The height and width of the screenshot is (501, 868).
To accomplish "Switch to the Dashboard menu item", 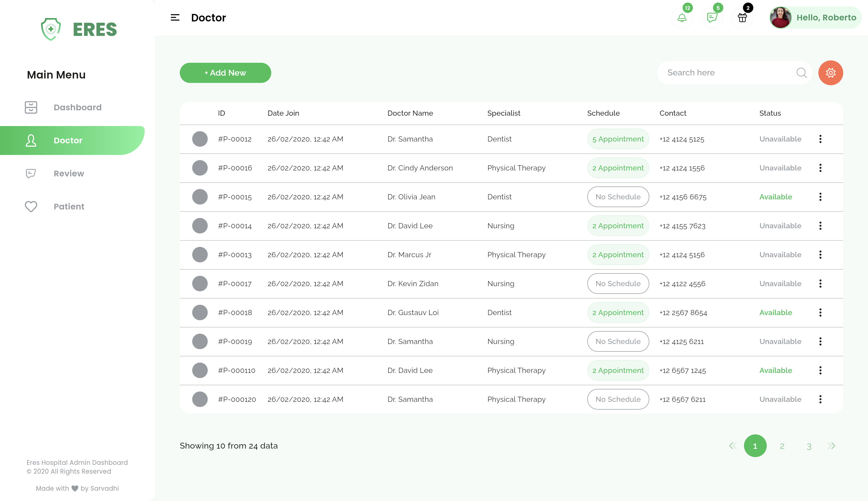I will 78,107.
